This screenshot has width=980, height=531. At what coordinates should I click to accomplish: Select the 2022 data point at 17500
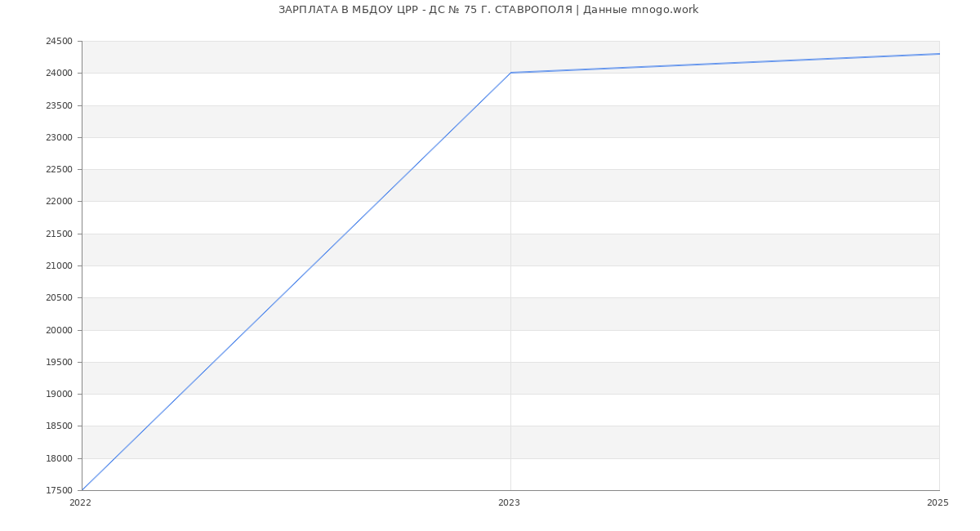point(82,489)
